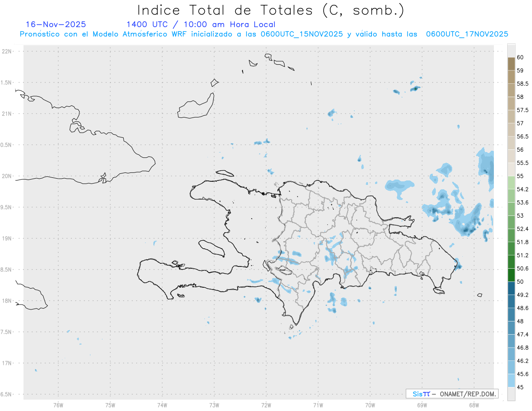Click the colorbar value label '47.4'
This screenshot has width=532, height=411.
pyautogui.click(x=522, y=334)
